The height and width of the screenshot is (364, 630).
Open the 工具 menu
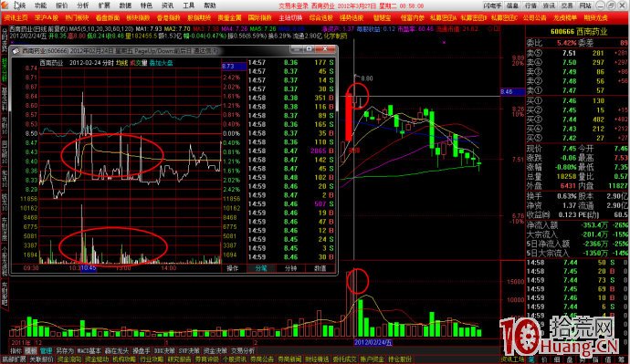[x=188, y=5]
